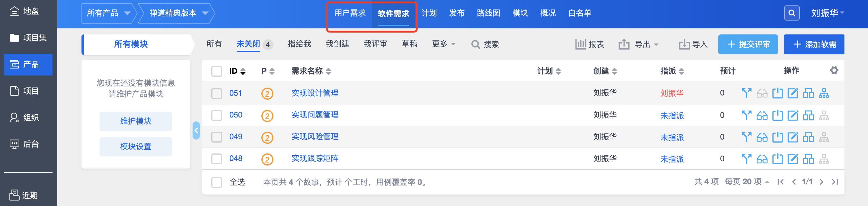Viewport: 868px width, 206px height.
Task: Click 添加软需 button
Action: click(x=814, y=44)
